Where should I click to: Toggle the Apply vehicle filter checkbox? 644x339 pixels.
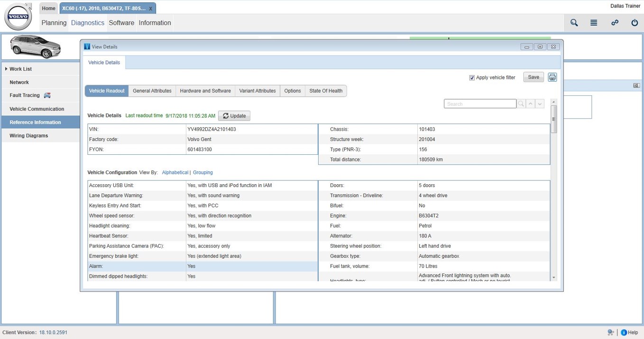point(472,78)
